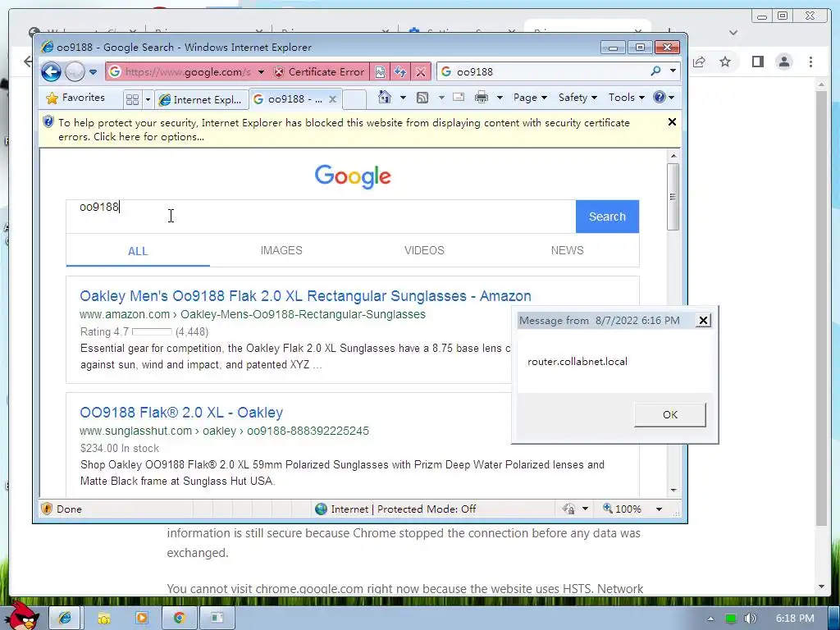Open a new blank tab in IE
Screen dimensions: 840x630
(354, 99)
